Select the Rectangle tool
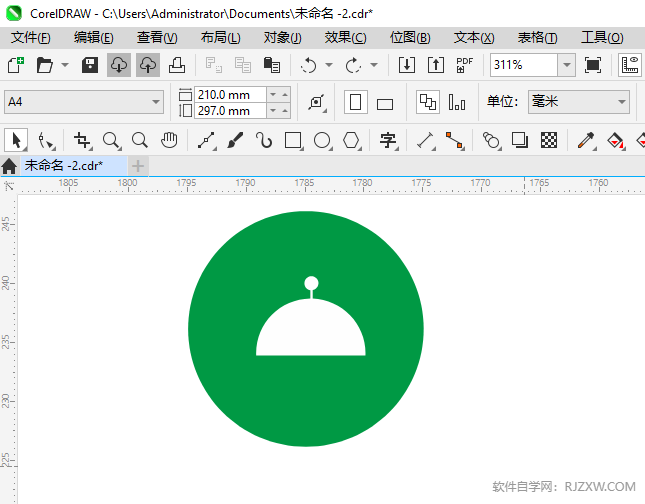Screen dimensions: 645x504 click(x=294, y=140)
